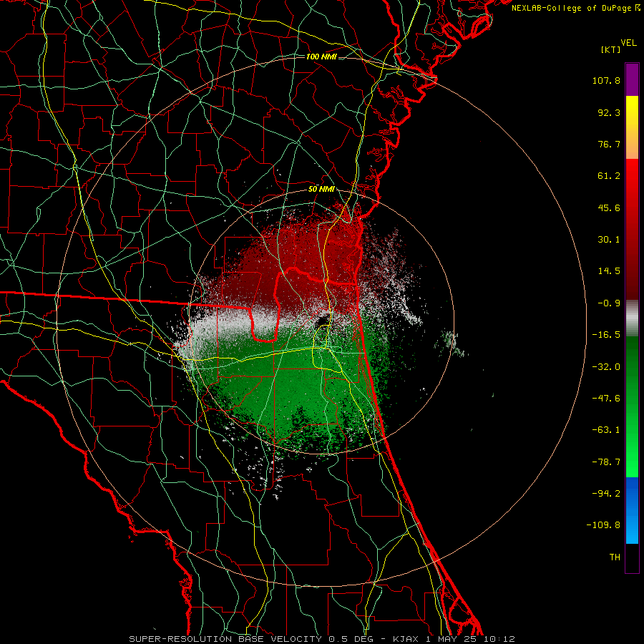This screenshot has height=644, width=644.
Task: Click the -47.6 velocity scale value
Action: pyautogui.click(x=606, y=399)
